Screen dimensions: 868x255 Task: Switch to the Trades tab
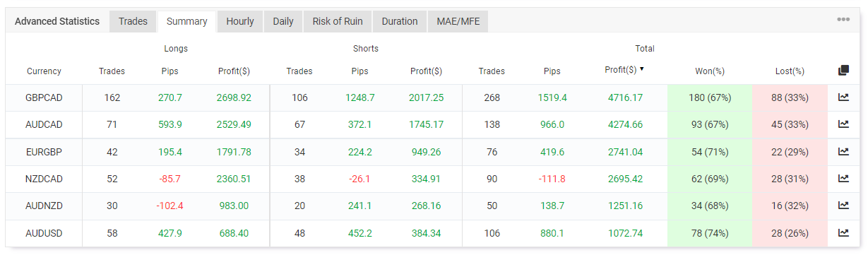pos(133,21)
